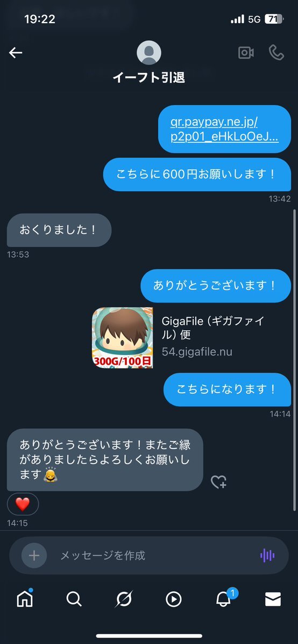Tap the red heart reaction pill
This screenshot has width=298, height=644.
click(x=23, y=504)
